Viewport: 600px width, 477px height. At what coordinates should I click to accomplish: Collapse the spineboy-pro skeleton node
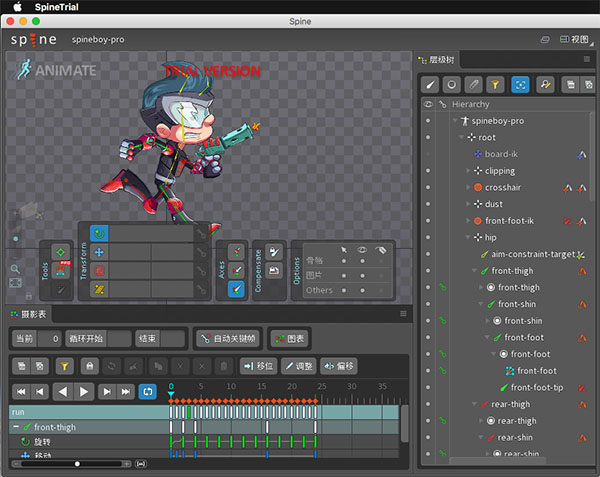455,121
